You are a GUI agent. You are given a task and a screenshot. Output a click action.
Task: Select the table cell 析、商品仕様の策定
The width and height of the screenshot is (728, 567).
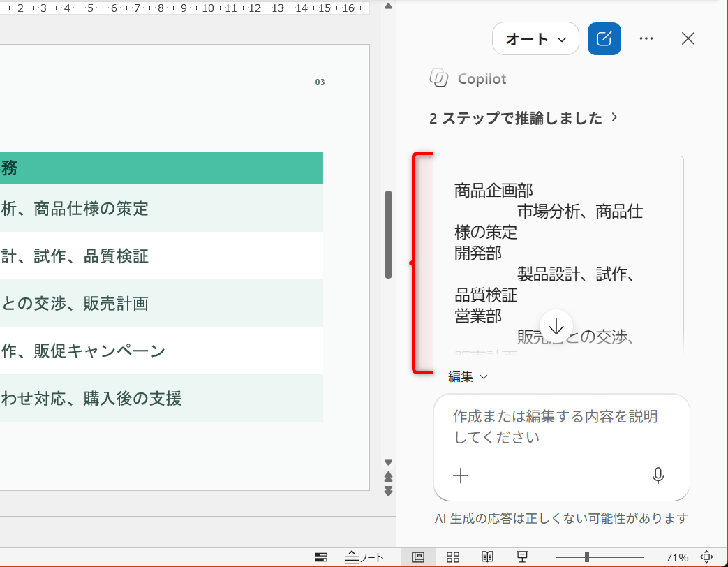click(161, 208)
